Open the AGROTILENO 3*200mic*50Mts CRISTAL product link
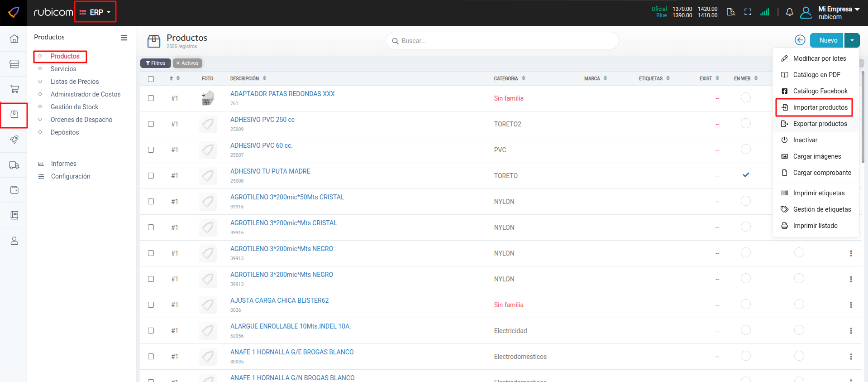868x382 pixels. click(x=287, y=197)
